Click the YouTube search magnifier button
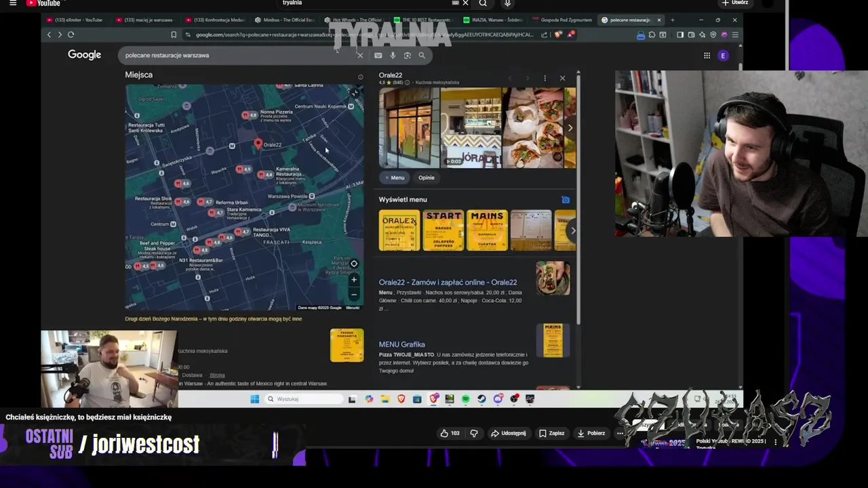Image resolution: width=868 pixels, height=488 pixels. (483, 3)
